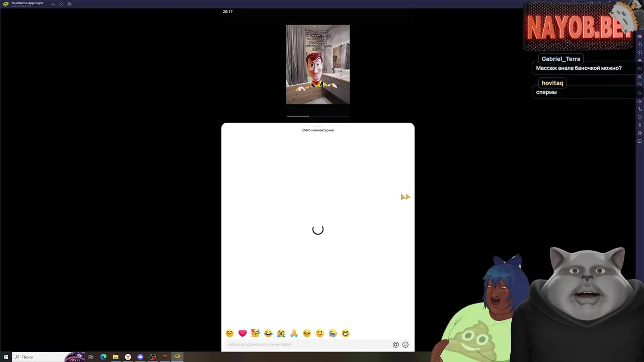Screen dimensions: 644x362
Task: Click the smiling face emoji in comment bar
Action: tap(229, 333)
